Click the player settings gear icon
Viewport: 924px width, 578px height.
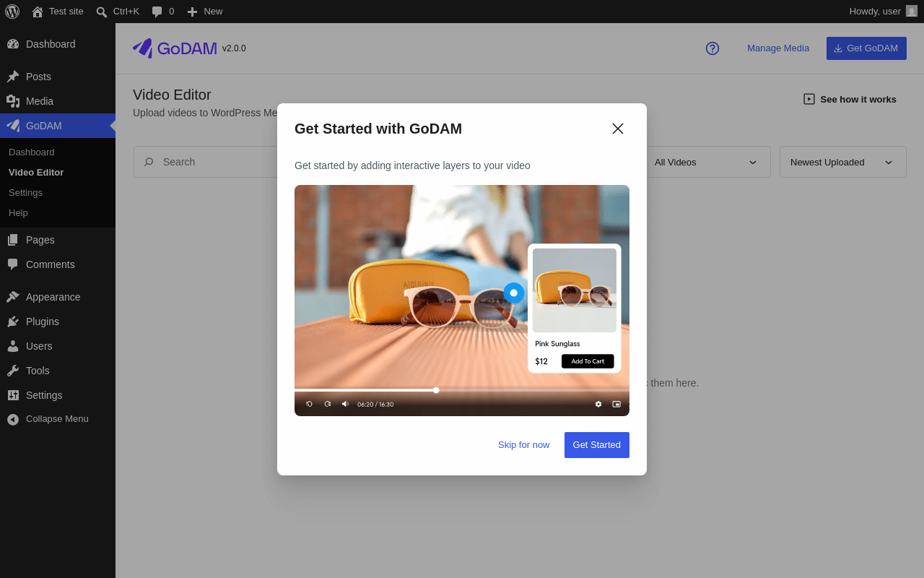598,404
